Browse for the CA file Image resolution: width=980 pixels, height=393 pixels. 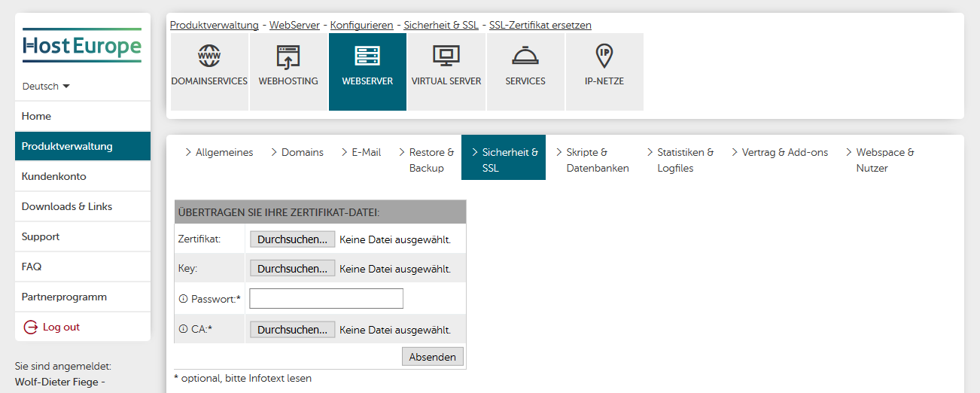coord(293,330)
